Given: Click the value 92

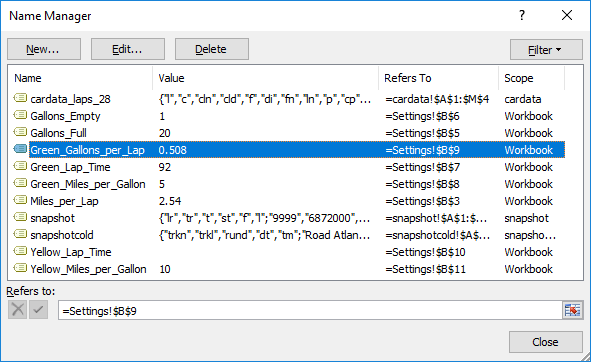Looking at the screenshot, I should click(x=165, y=167).
